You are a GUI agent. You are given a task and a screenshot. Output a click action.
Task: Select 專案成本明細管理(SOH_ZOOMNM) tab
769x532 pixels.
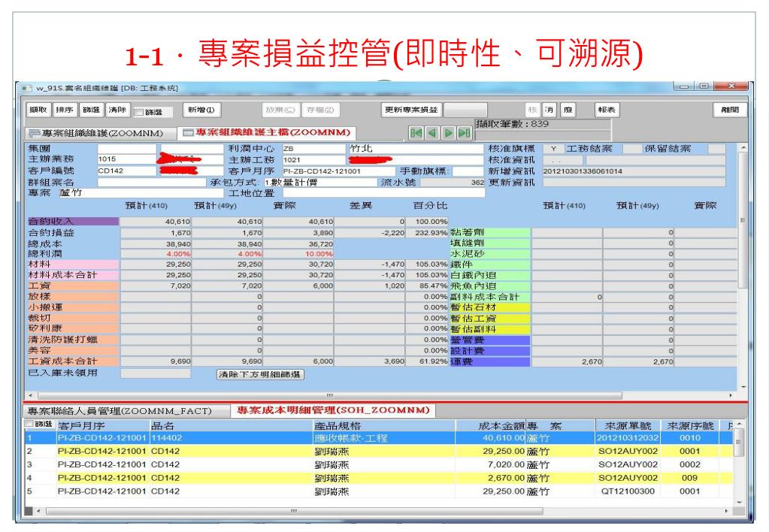pos(332,410)
